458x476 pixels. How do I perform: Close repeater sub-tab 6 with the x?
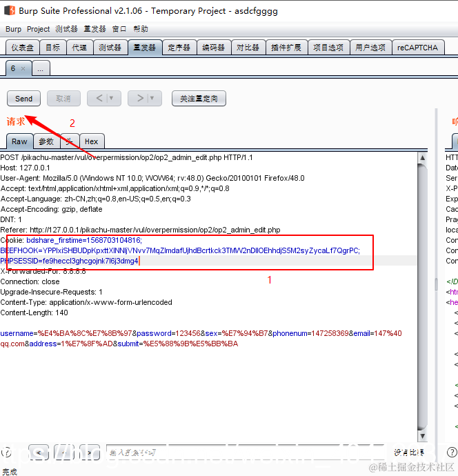(x=23, y=68)
